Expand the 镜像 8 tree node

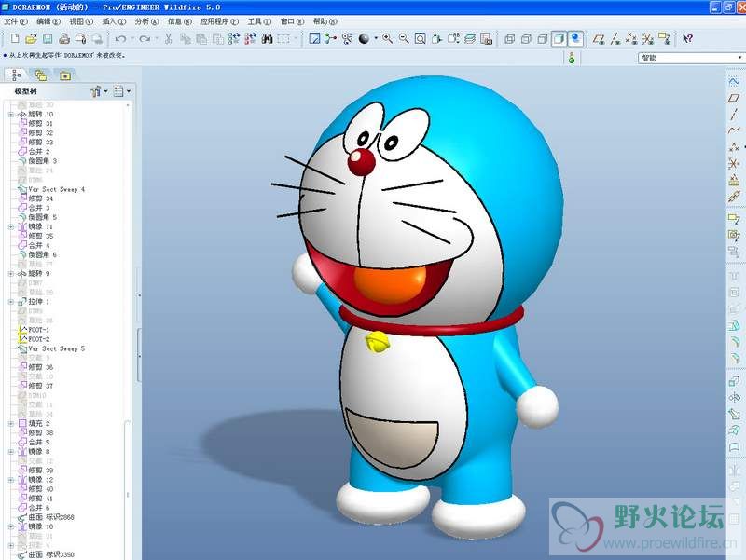(x=11, y=452)
